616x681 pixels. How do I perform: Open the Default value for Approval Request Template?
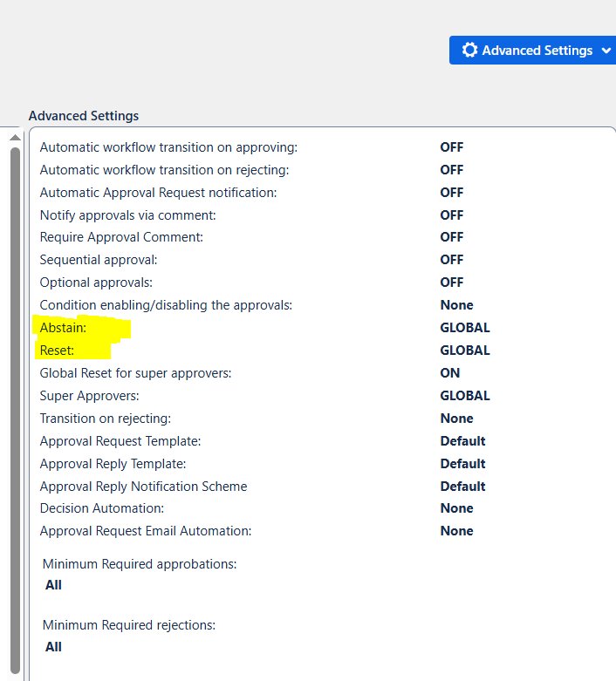coord(462,441)
